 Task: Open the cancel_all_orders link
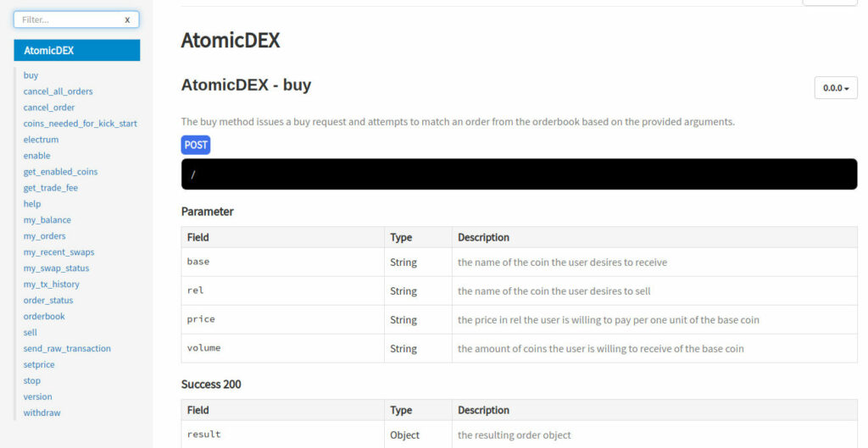[58, 91]
